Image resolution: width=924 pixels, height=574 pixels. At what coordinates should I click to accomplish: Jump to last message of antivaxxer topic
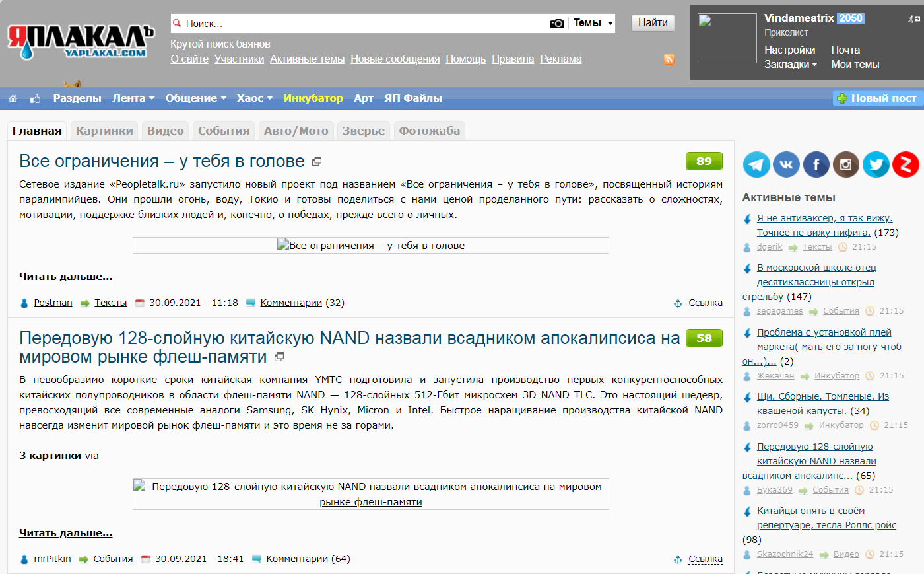tap(747, 219)
